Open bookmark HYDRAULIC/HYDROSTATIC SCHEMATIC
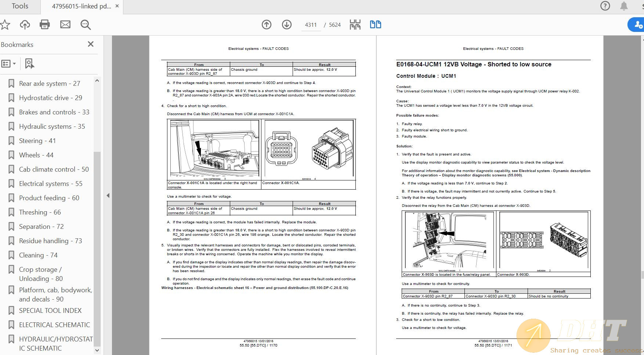Screen dimensions: 644x355 (56, 344)
